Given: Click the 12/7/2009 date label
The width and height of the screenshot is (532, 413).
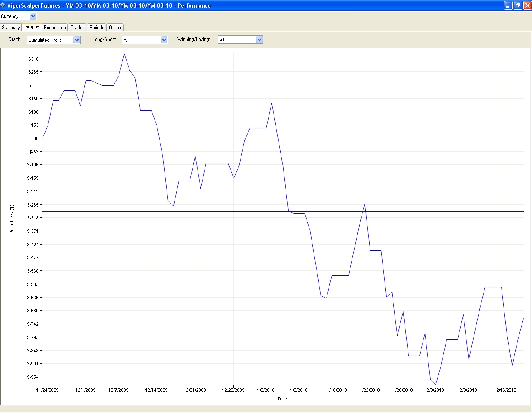Looking at the screenshot, I should point(118,390).
